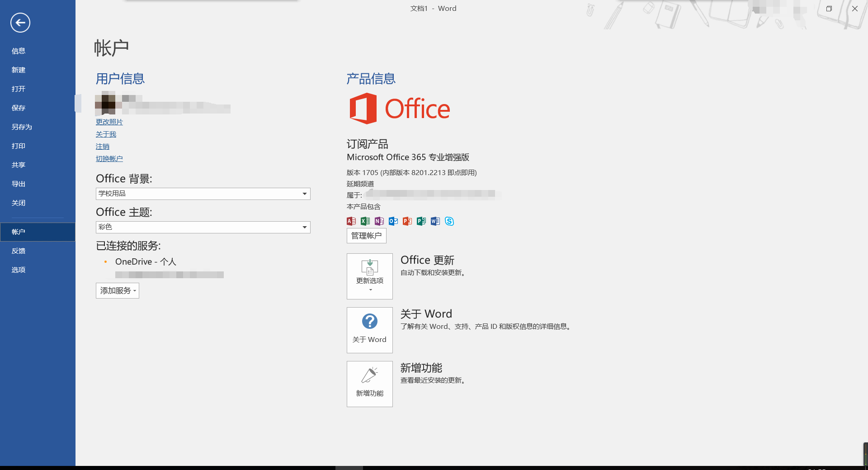The height and width of the screenshot is (470, 868).
Task: Click the Access app icon under 本产品包含
Action: tap(351, 221)
